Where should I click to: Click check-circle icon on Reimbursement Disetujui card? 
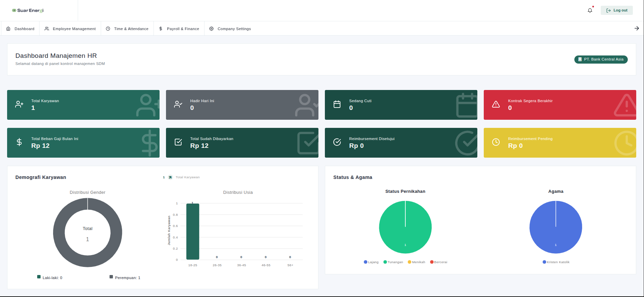[337, 142]
